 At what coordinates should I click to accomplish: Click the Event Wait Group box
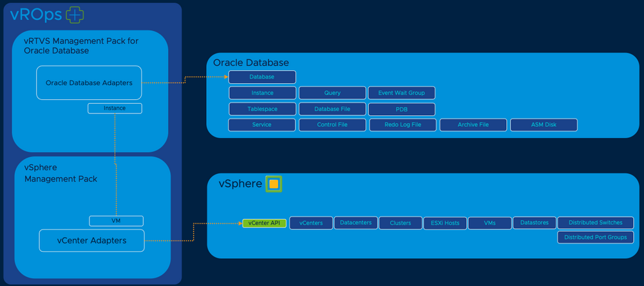click(402, 93)
